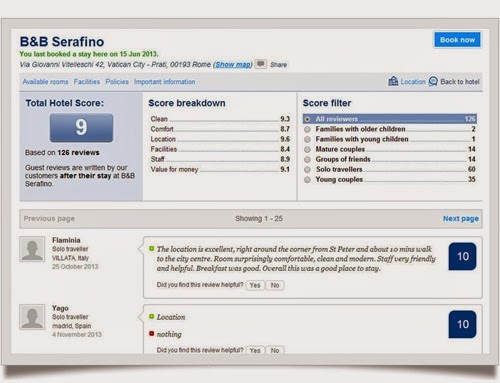Image resolution: width=500 pixels, height=383 pixels.
Task: Open the Facilities tab
Action: [x=87, y=82]
